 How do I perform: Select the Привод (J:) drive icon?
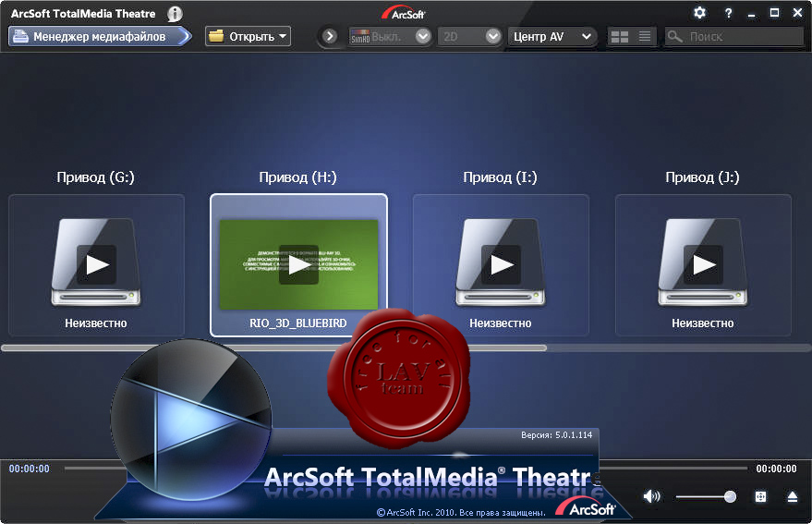click(x=703, y=262)
